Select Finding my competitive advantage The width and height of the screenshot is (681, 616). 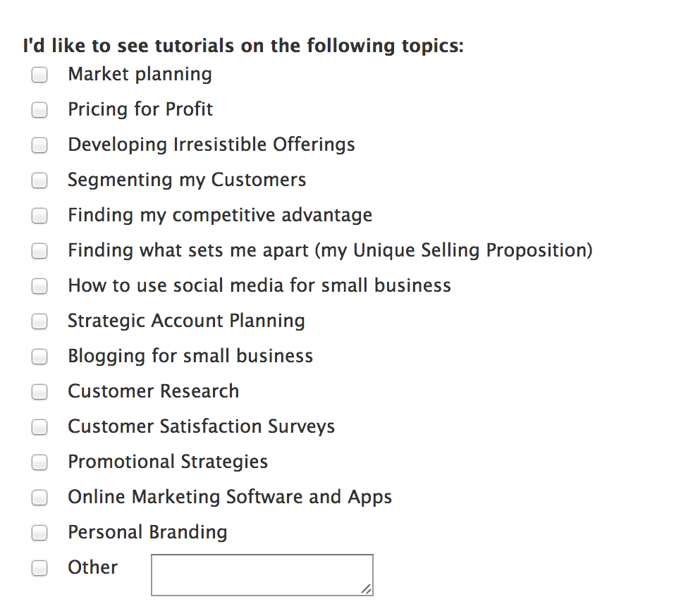(39, 216)
